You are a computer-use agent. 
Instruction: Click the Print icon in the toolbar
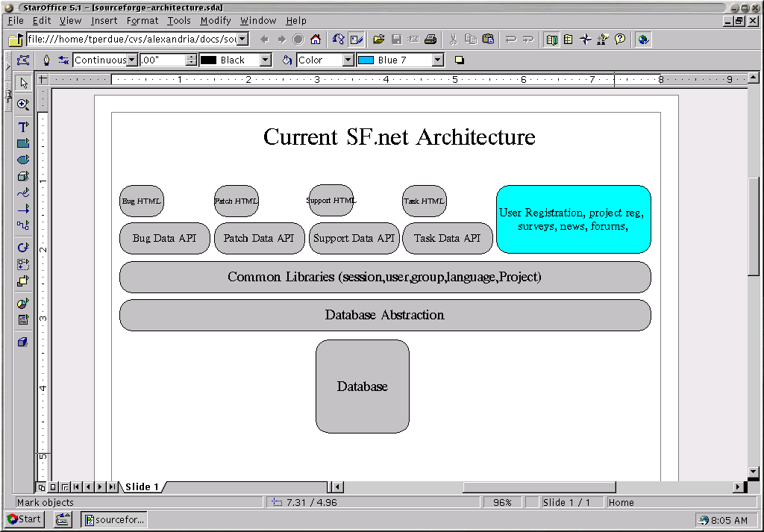(x=430, y=40)
